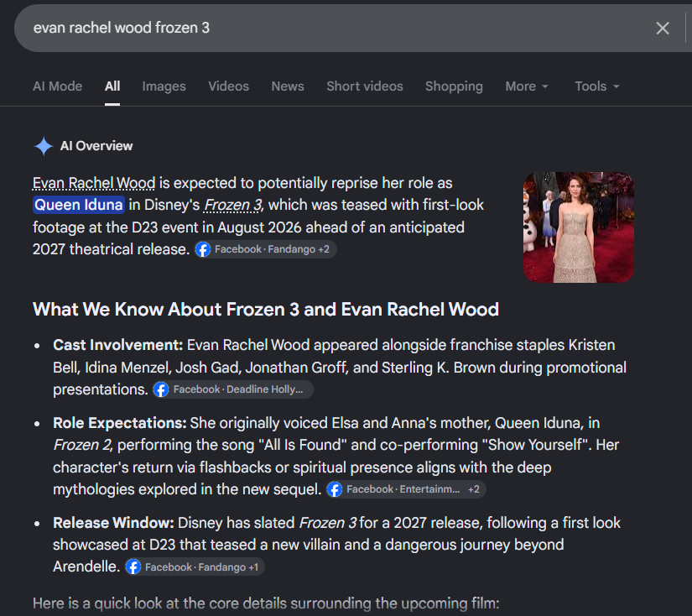Expand the More dropdown
Image resolution: width=692 pixels, height=616 pixels.
[x=527, y=86]
